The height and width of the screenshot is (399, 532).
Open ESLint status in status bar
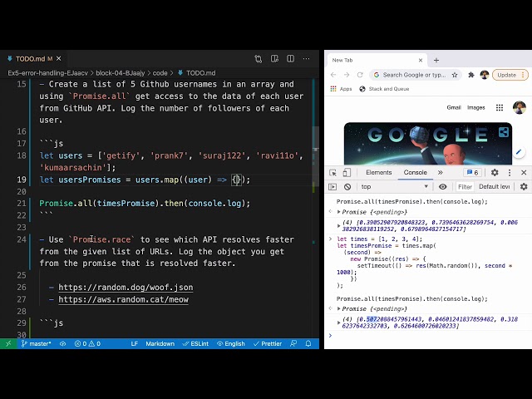point(195,343)
